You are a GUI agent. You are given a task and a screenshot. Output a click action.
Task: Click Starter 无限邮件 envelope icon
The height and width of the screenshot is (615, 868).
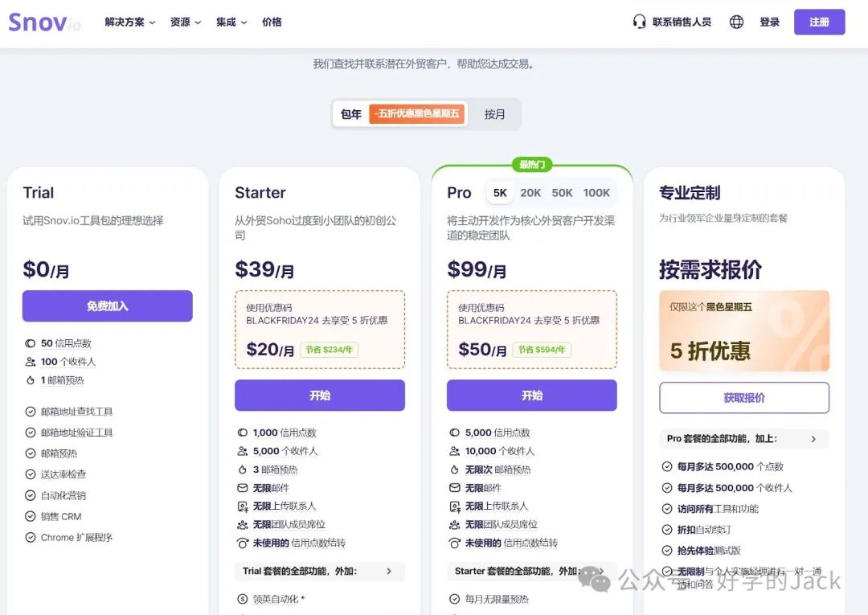(243, 488)
